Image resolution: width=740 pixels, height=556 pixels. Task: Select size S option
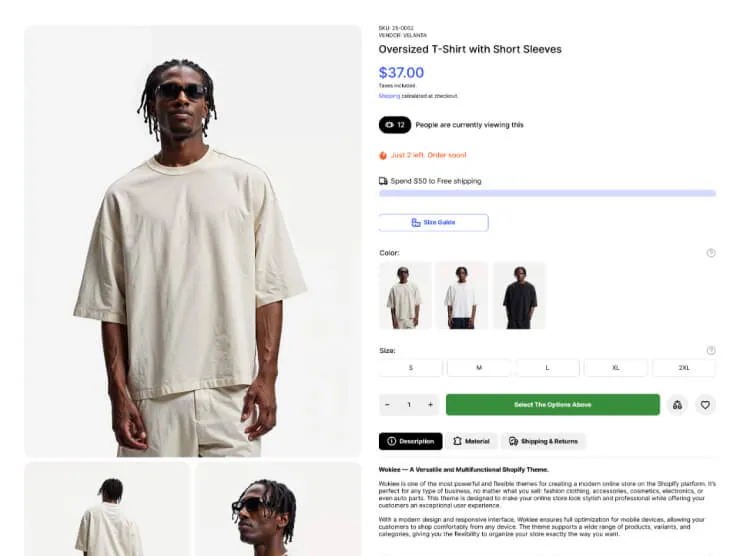(x=411, y=368)
